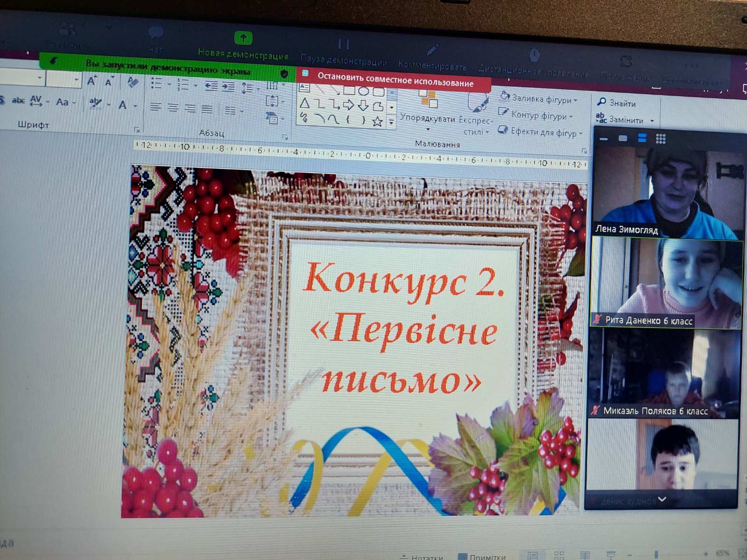Switch Zoom panel to stacked-video view

642,138
